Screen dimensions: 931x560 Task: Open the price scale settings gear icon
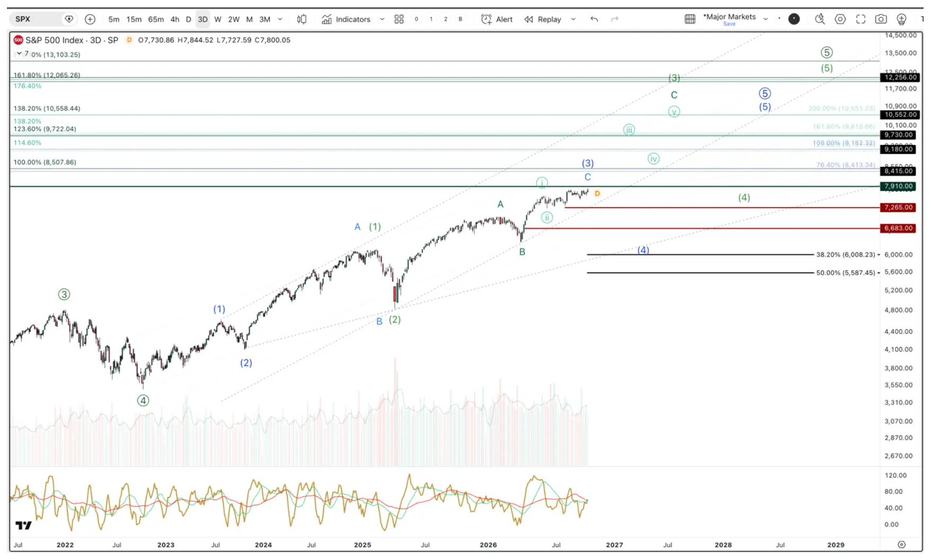(901, 544)
